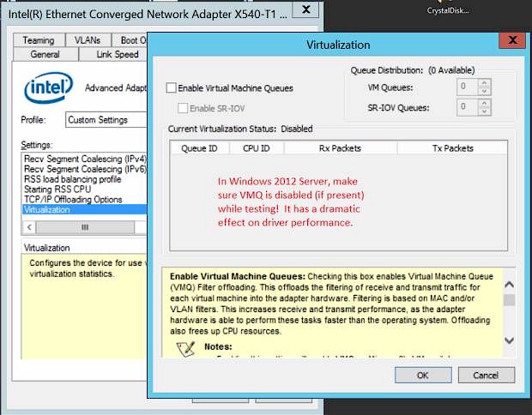
Task: Decrease VM Queues spinner value
Action: 484,91
